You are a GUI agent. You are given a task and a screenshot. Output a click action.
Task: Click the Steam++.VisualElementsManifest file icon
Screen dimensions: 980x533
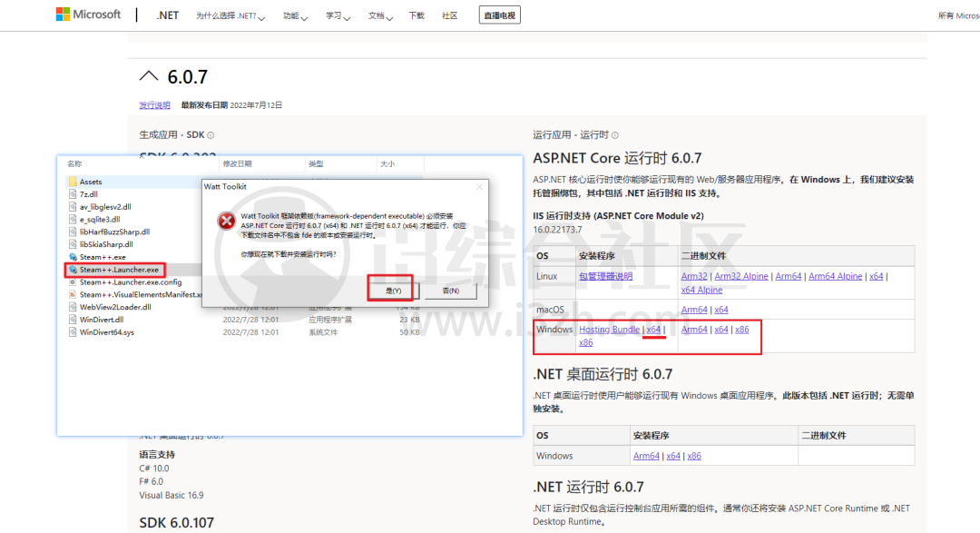tap(73, 294)
